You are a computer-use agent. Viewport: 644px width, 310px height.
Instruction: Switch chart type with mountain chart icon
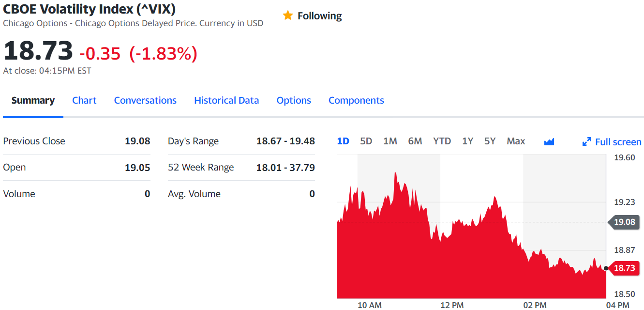tap(549, 141)
